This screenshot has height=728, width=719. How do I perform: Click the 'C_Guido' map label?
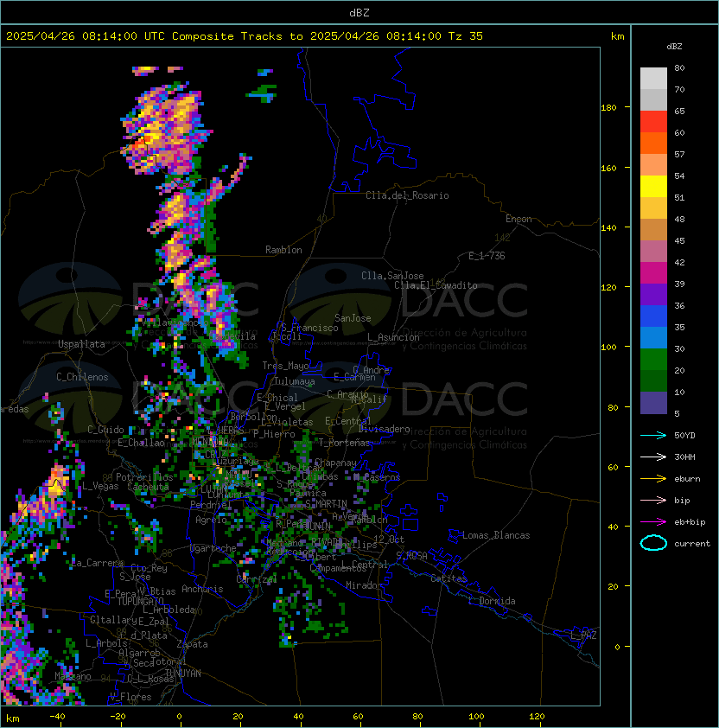tap(105, 430)
